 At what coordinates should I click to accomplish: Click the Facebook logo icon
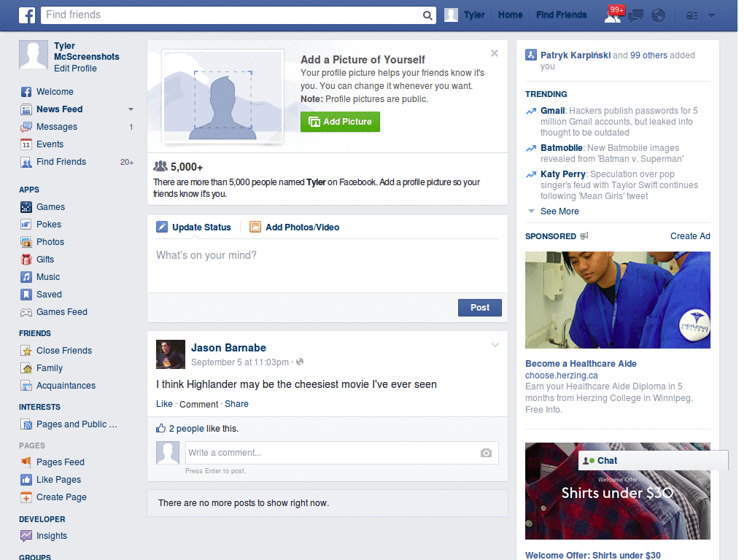(27, 15)
